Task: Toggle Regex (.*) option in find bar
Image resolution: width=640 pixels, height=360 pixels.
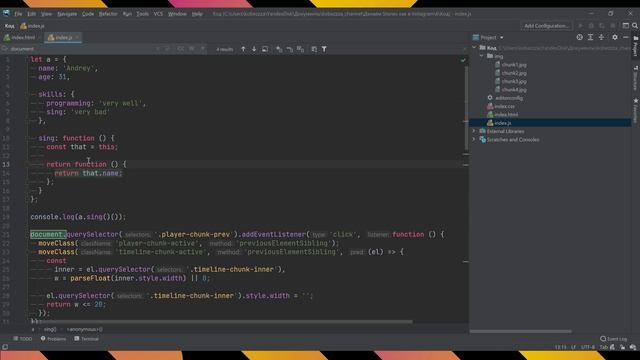Action: pyautogui.click(x=202, y=49)
